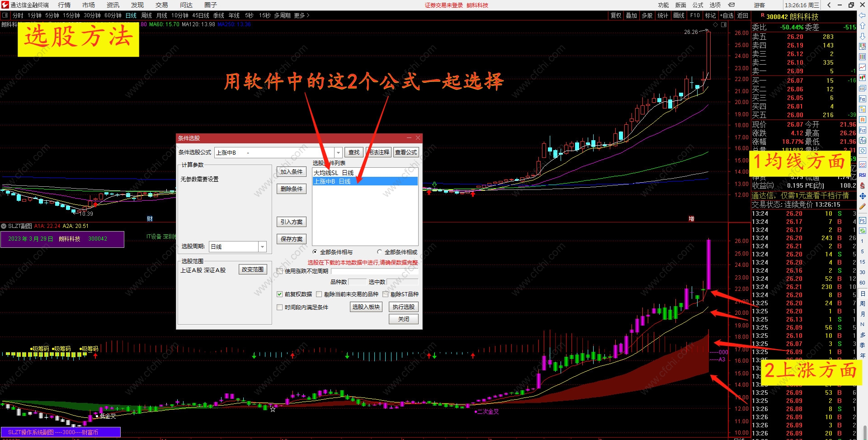The image size is (868, 440).
Task: Click the 使用涨跌不定周期 input field
Action: pyautogui.click(x=374, y=271)
